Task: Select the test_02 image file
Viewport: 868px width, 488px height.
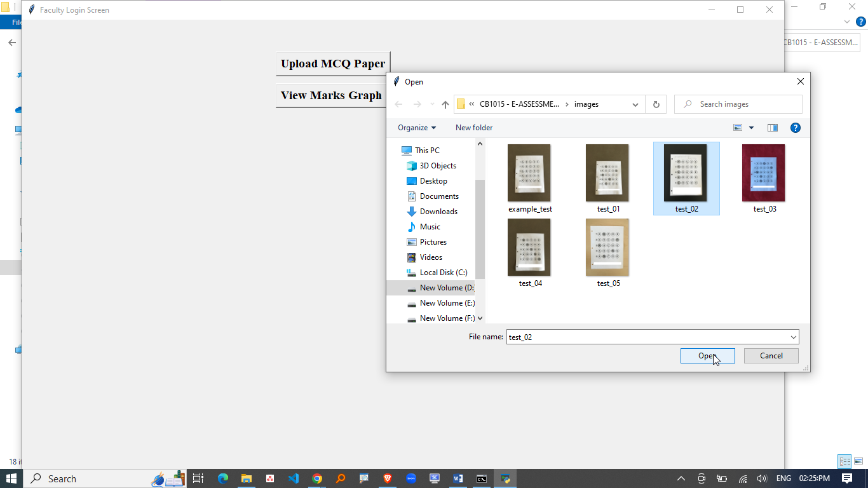Action: click(x=686, y=179)
